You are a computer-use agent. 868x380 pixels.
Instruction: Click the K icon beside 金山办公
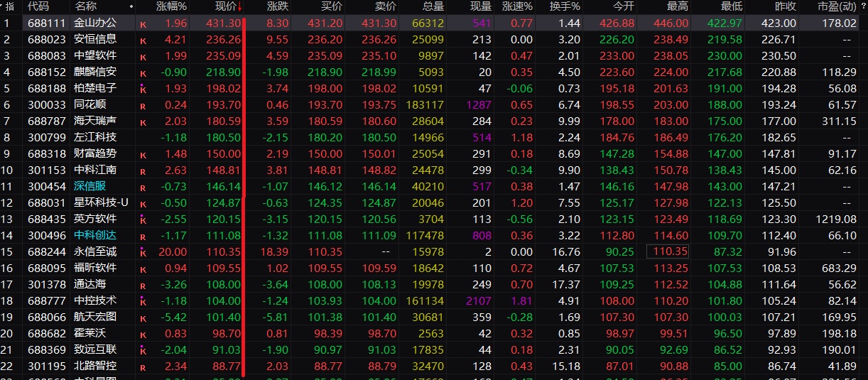(143, 24)
